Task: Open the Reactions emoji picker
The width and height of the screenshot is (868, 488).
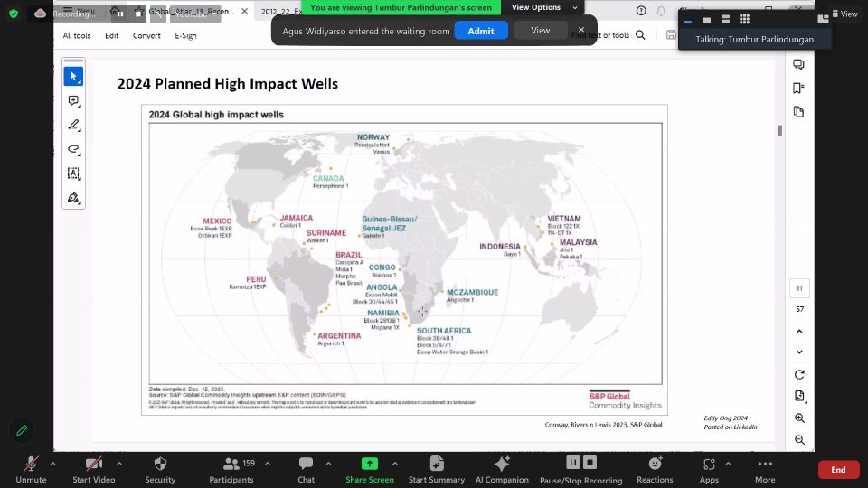Action: [x=655, y=468]
